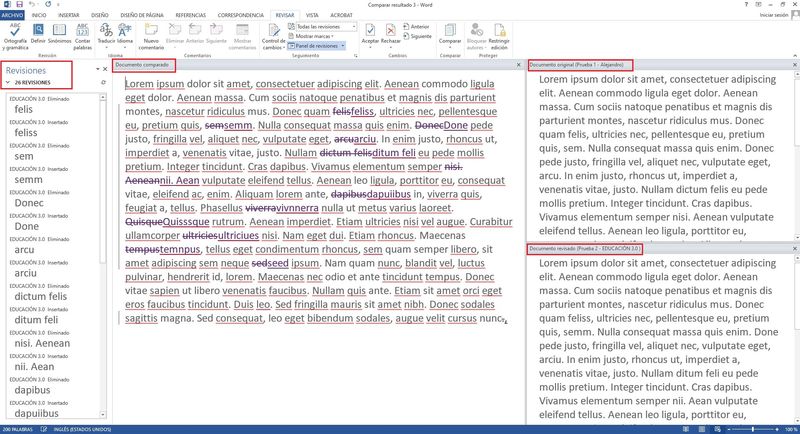
Task: Collapse the 26 revisiones summary chevron
Action: (8, 82)
